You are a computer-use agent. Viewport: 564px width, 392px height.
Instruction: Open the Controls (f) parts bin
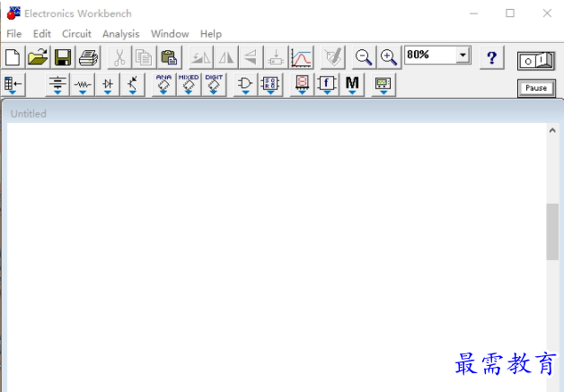[x=327, y=85]
